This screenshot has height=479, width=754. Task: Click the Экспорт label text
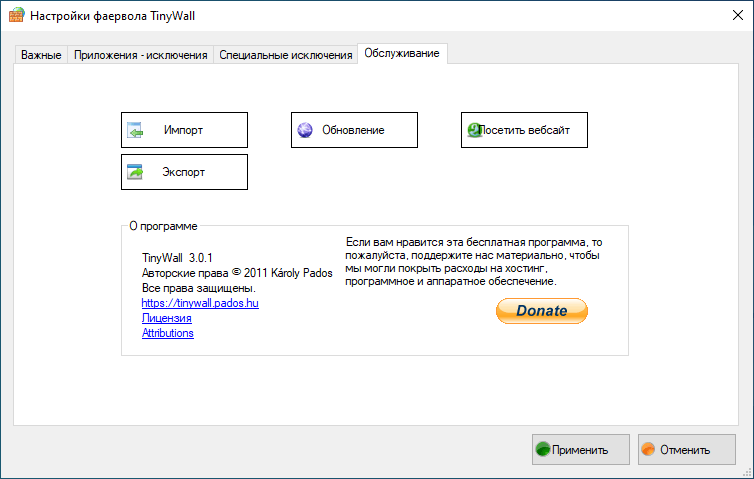pyautogui.click(x=183, y=172)
